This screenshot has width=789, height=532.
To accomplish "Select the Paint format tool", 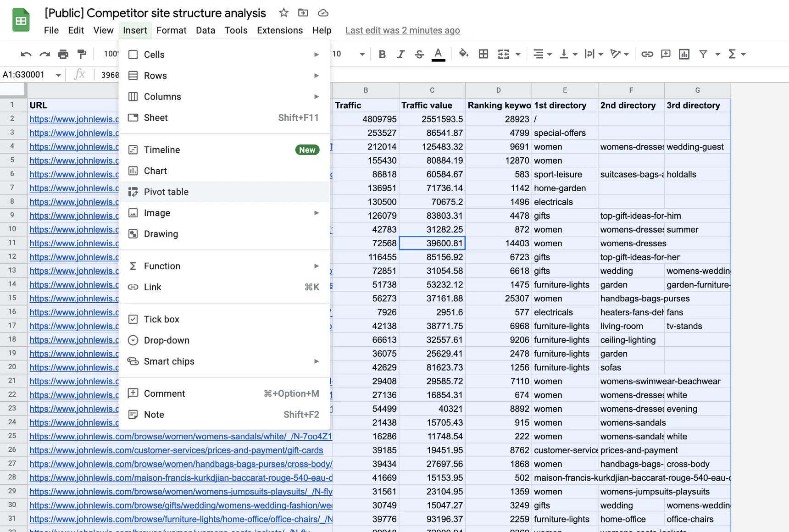I will (x=82, y=54).
